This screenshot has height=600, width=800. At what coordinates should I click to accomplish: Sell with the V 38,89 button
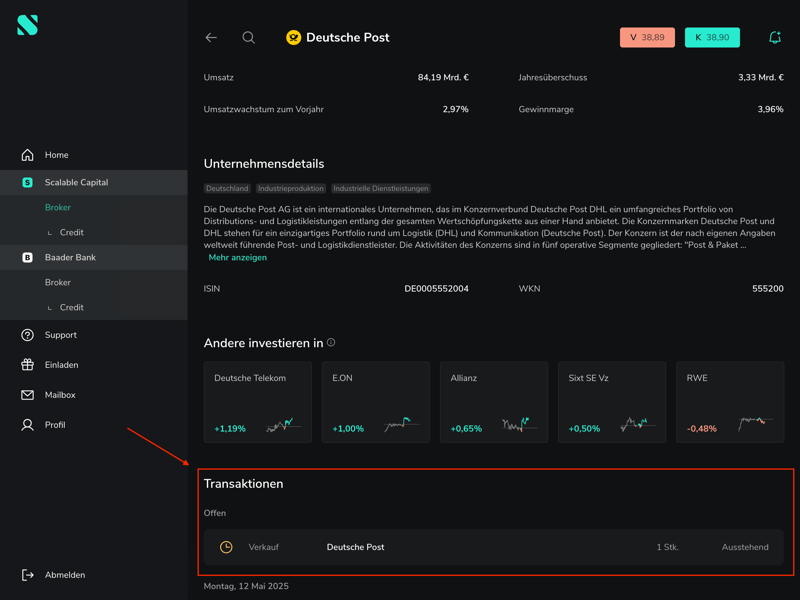[x=647, y=37]
